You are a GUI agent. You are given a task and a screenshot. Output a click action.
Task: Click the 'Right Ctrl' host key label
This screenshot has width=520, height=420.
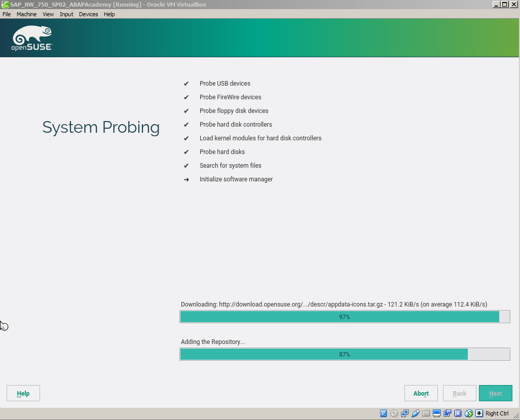click(x=497, y=413)
